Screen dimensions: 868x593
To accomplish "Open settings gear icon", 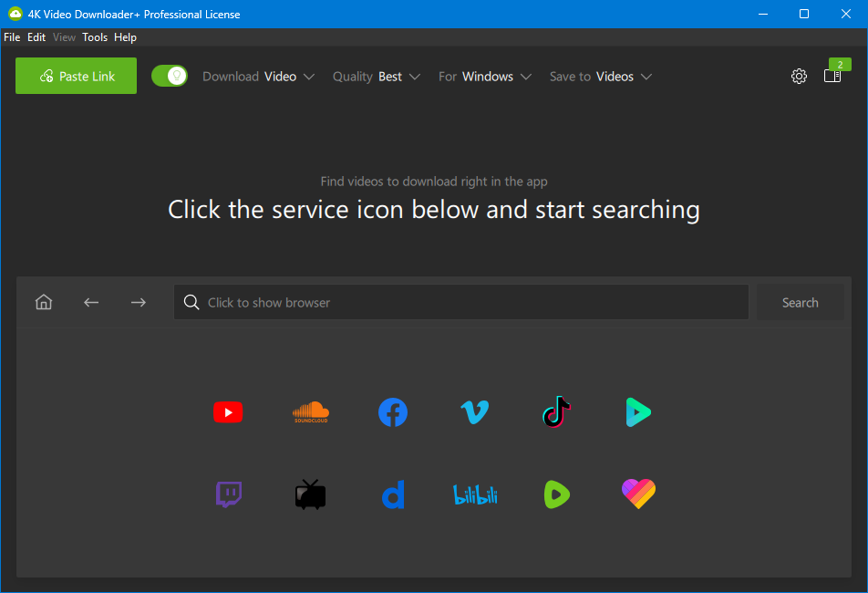I will [799, 76].
